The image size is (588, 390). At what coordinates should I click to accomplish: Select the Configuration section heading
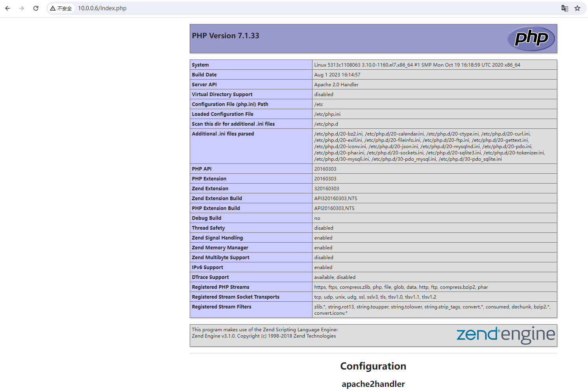(x=373, y=366)
